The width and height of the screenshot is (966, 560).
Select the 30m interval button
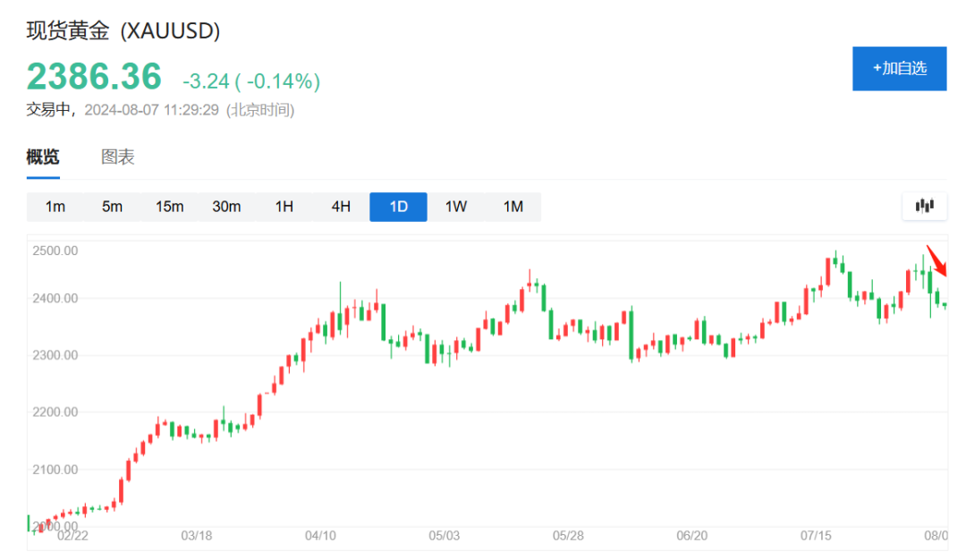pyautogui.click(x=226, y=206)
